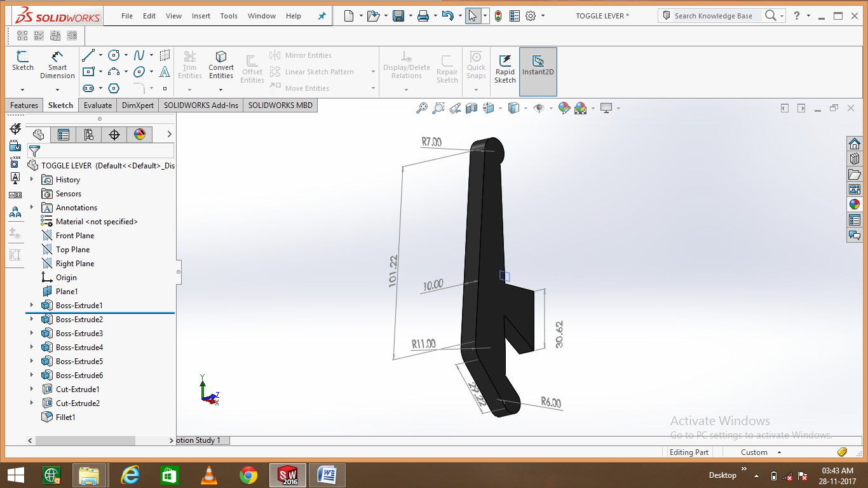Expand the Boss-Extrude1 feature
868x488 pixels.
pos(32,305)
